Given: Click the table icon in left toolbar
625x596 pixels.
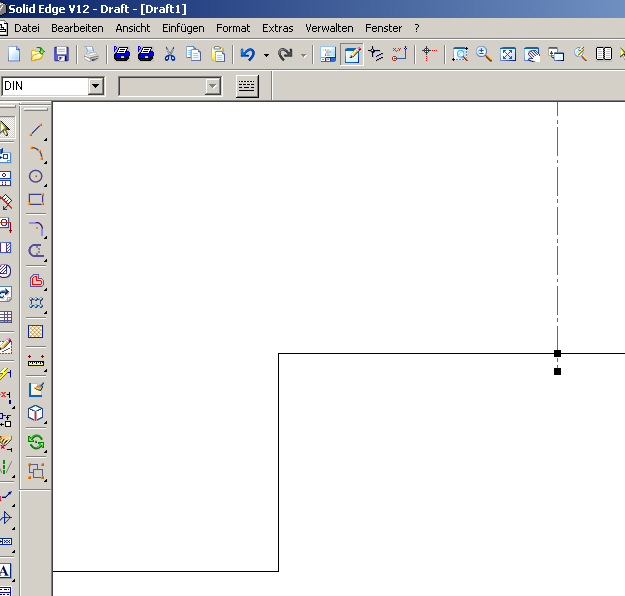Looking at the screenshot, I should click(x=6, y=317).
